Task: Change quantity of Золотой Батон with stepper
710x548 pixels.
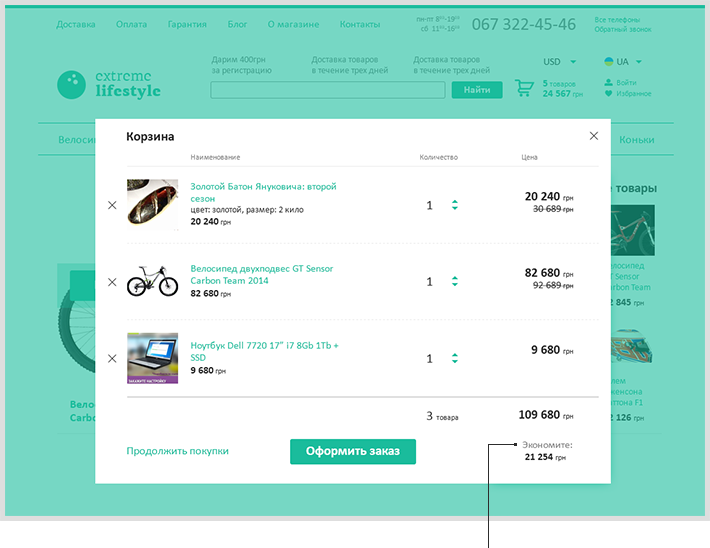Action: coord(455,205)
